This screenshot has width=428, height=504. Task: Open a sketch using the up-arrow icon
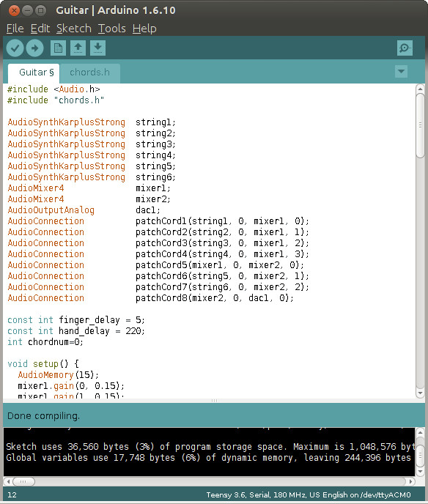pos(78,48)
